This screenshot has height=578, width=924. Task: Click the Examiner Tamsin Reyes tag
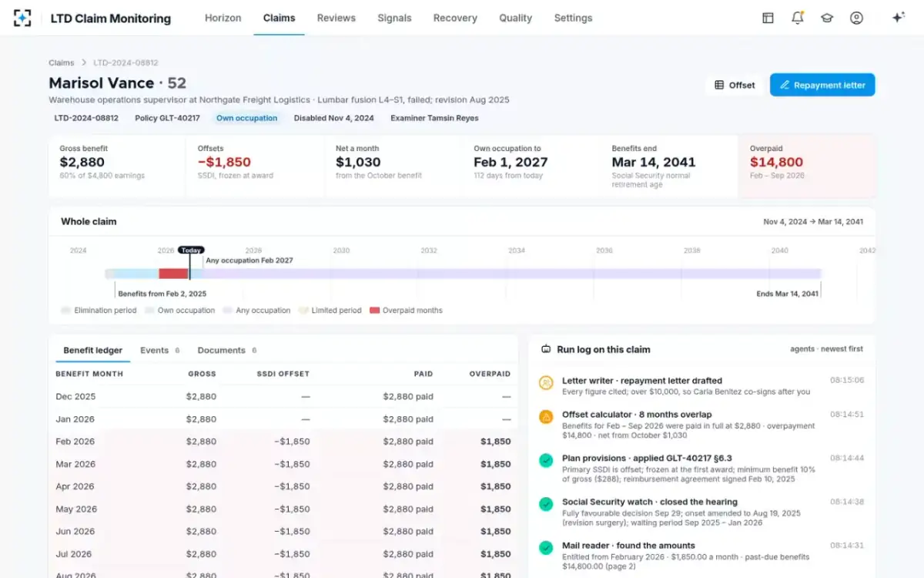[434, 118]
